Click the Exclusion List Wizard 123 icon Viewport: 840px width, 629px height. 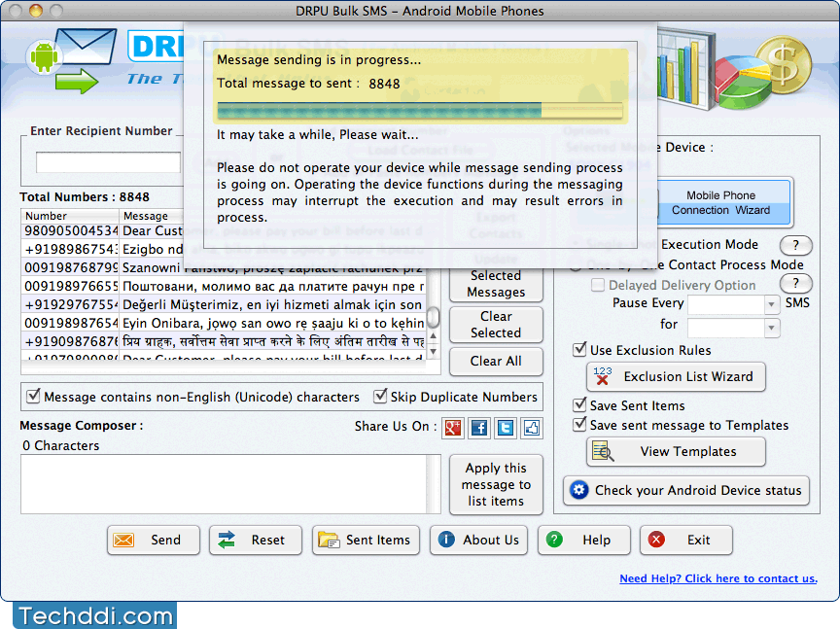click(602, 376)
